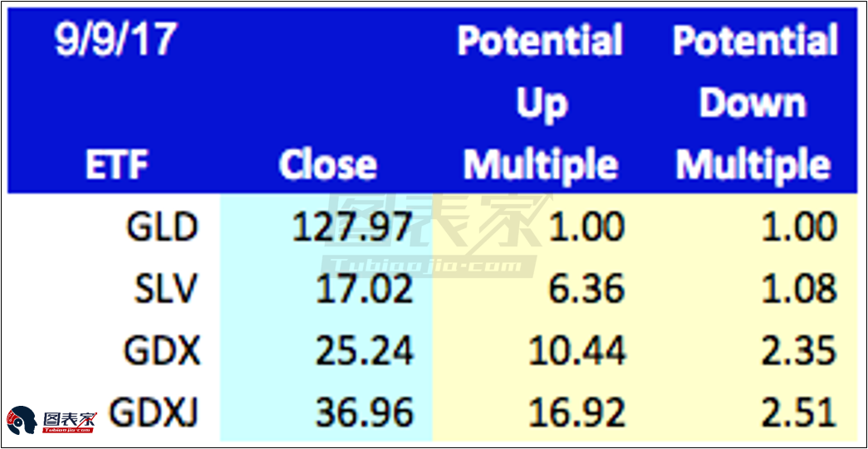Click GDXJ up multiple 16.92
This screenshot has width=868, height=449.
pyautogui.click(x=576, y=412)
